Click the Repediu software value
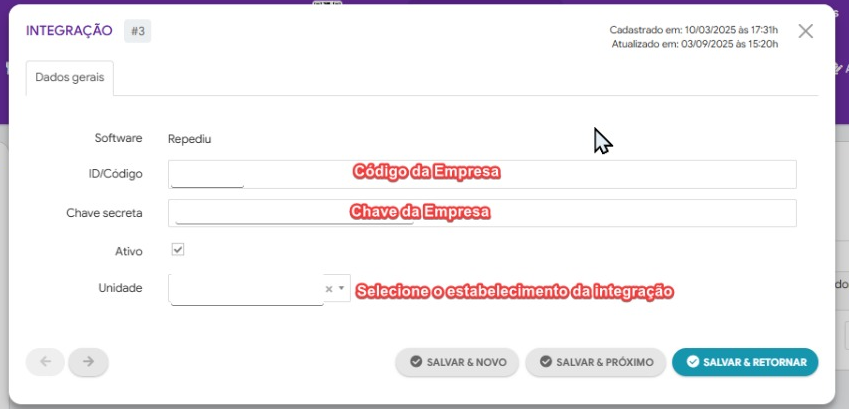The height and width of the screenshot is (409, 849). click(190, 139)
